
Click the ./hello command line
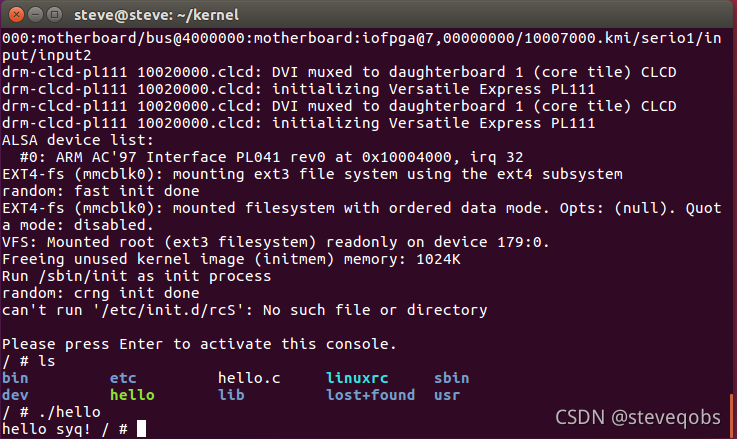[52, 412]
